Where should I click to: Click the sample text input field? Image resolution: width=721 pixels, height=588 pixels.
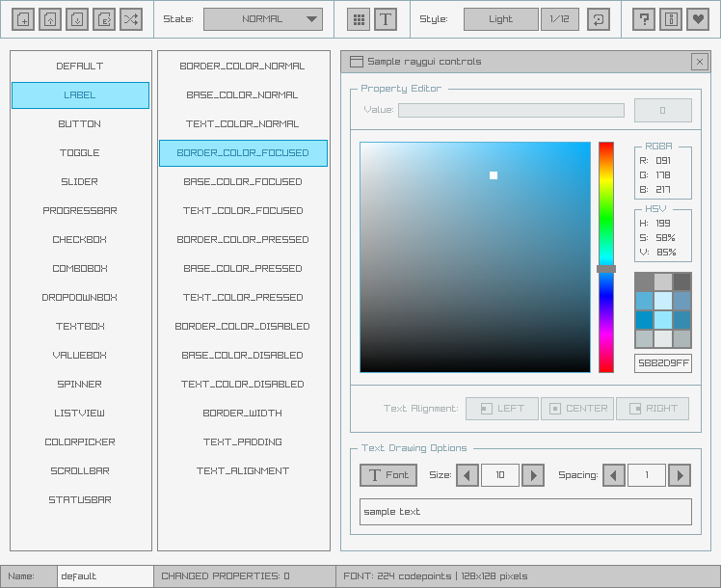pos(525,512)
